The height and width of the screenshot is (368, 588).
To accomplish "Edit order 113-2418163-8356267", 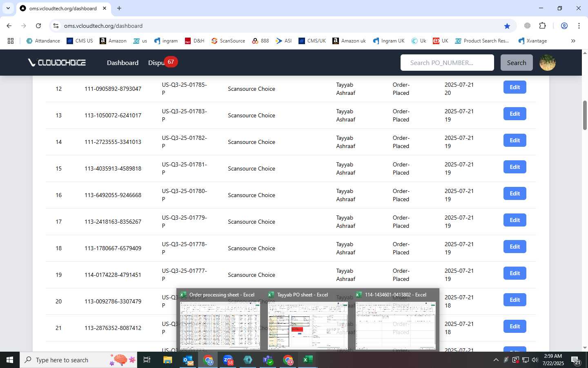I will coord(514,220).
